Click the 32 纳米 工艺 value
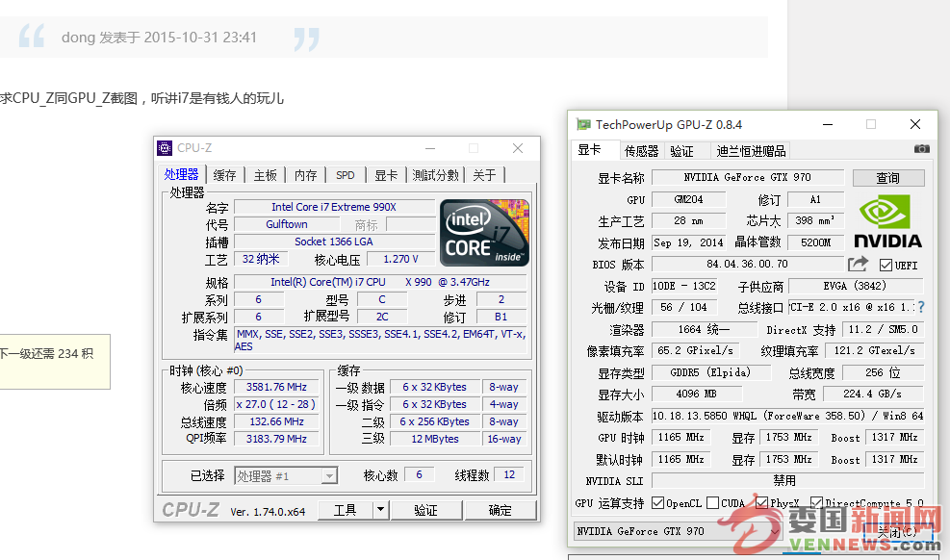This screenshot has width=950, height=560. click(x=261, y=259)
